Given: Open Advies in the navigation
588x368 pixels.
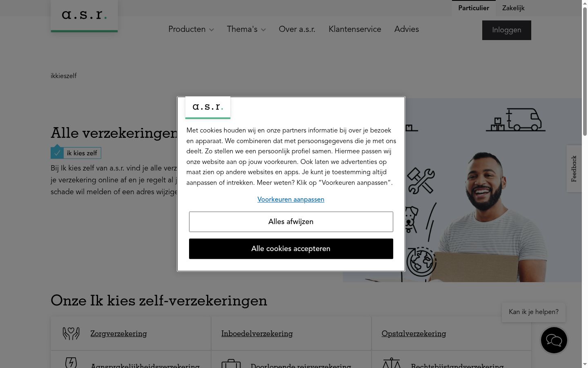Looking at the screenshot, I should click(407, 29).
